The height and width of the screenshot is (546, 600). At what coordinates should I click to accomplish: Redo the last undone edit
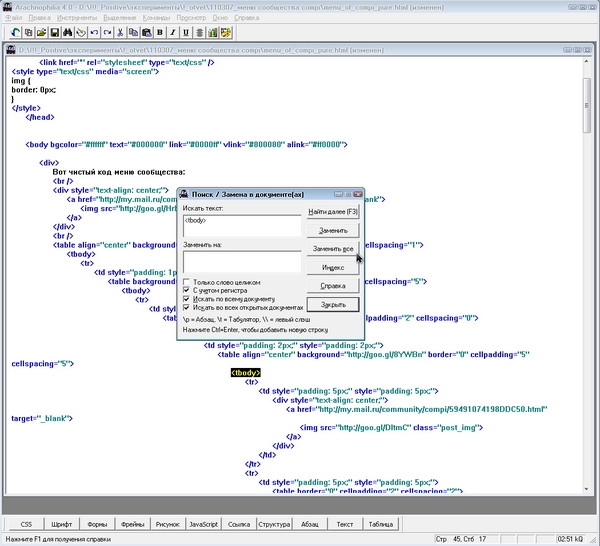(107, 33)
